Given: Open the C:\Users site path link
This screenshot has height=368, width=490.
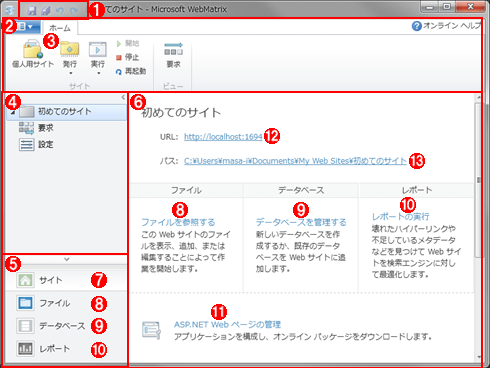Looking at the screenshot, I should tap(295, 161).
